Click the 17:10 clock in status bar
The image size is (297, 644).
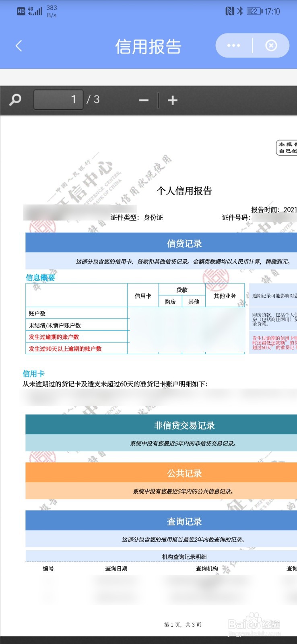coord(272,11)
